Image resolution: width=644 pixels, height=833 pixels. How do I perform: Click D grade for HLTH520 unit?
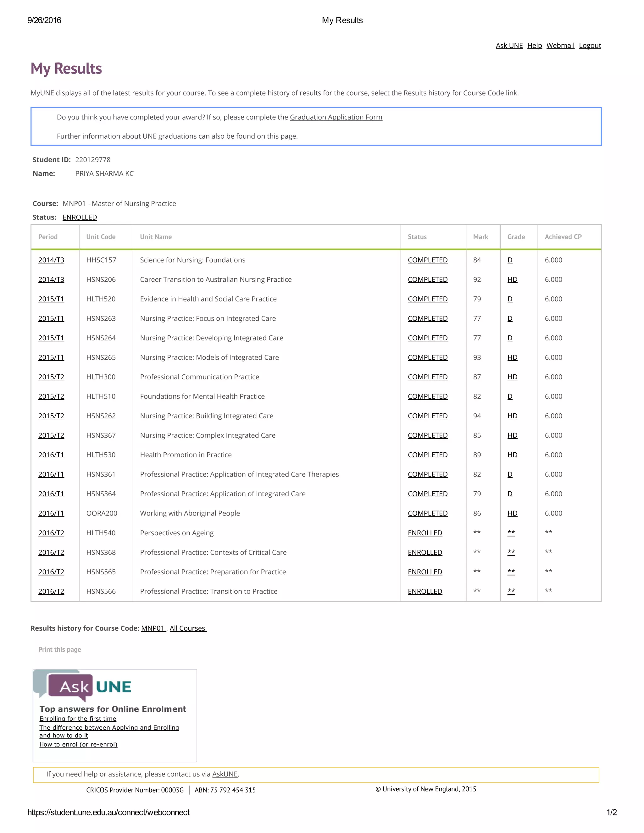click(x=510, y=299)
